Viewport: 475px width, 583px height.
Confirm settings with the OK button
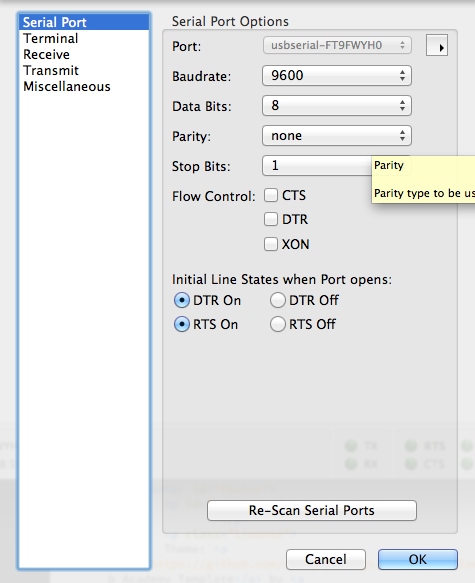coord(418,559)
